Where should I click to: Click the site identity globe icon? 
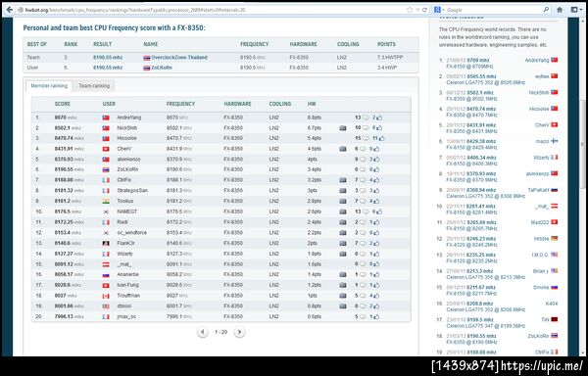tap(21, 10)
